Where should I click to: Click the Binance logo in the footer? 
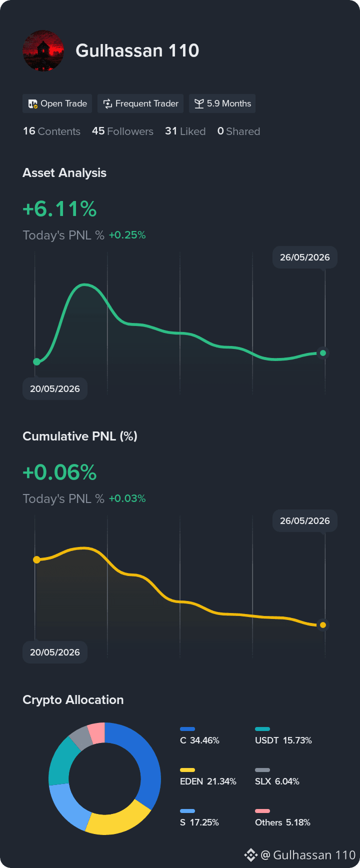coord(251,855)
